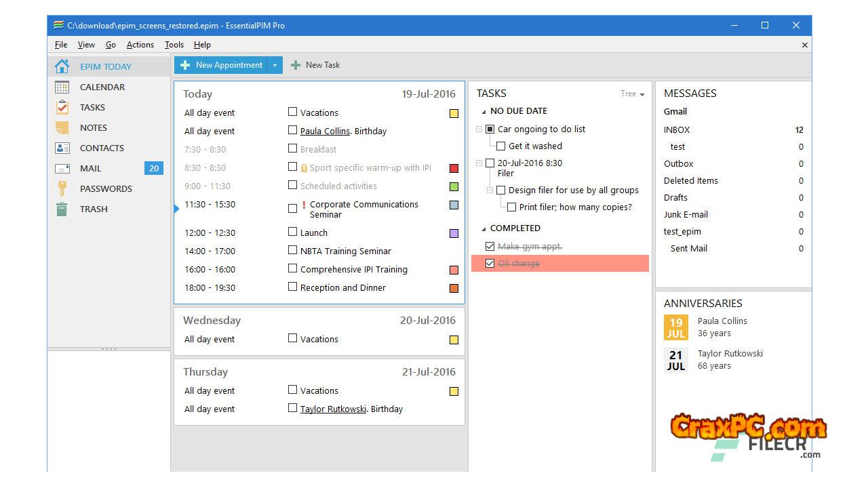Viewport: 868px width, 488px height.
Task: Select the Notes sticky icon
Action: coord(62,127)
